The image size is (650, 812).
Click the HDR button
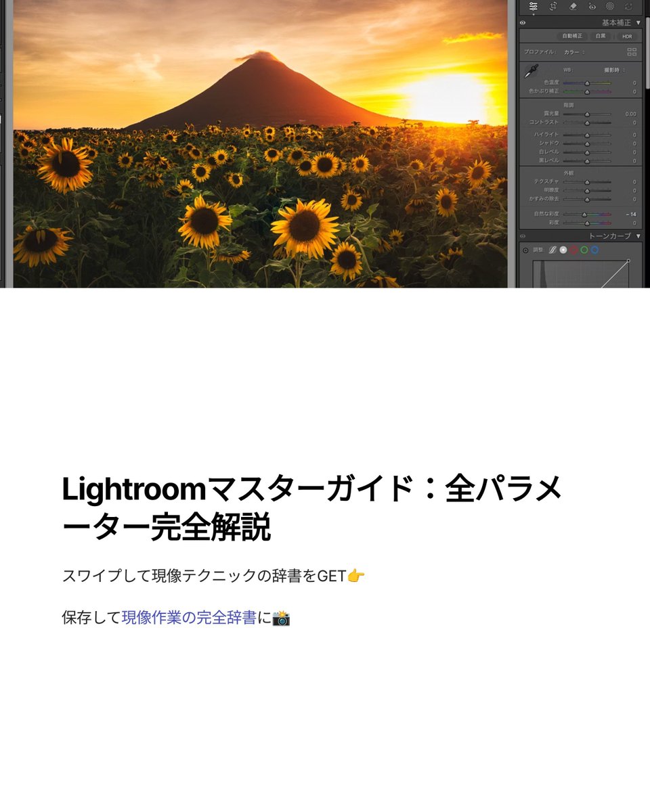click(627, 37)
